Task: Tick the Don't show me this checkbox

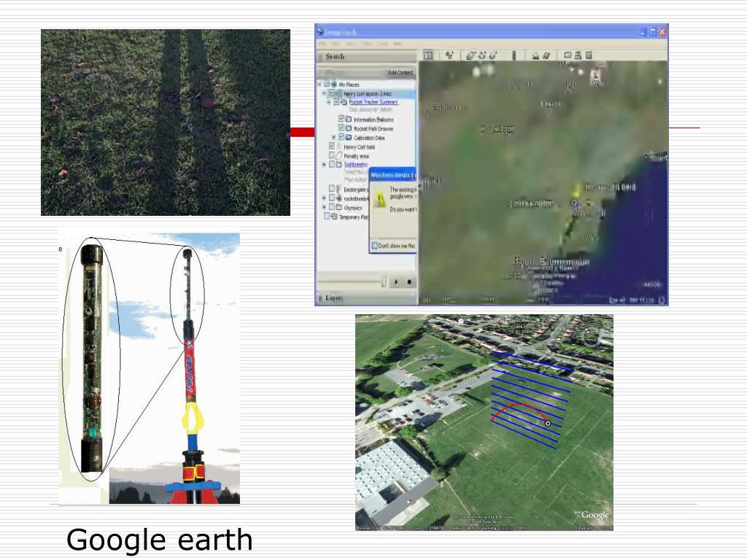Action: pos(374,246)
